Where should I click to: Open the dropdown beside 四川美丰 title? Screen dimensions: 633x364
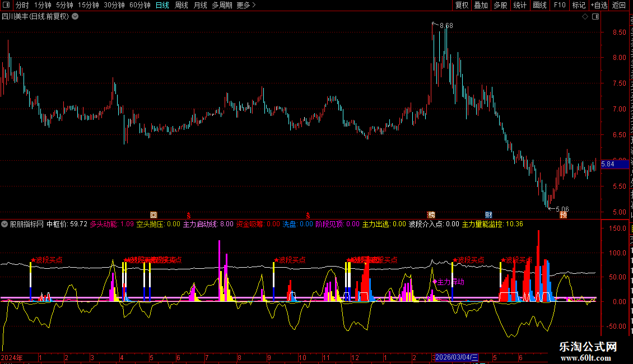pos(75,17)
